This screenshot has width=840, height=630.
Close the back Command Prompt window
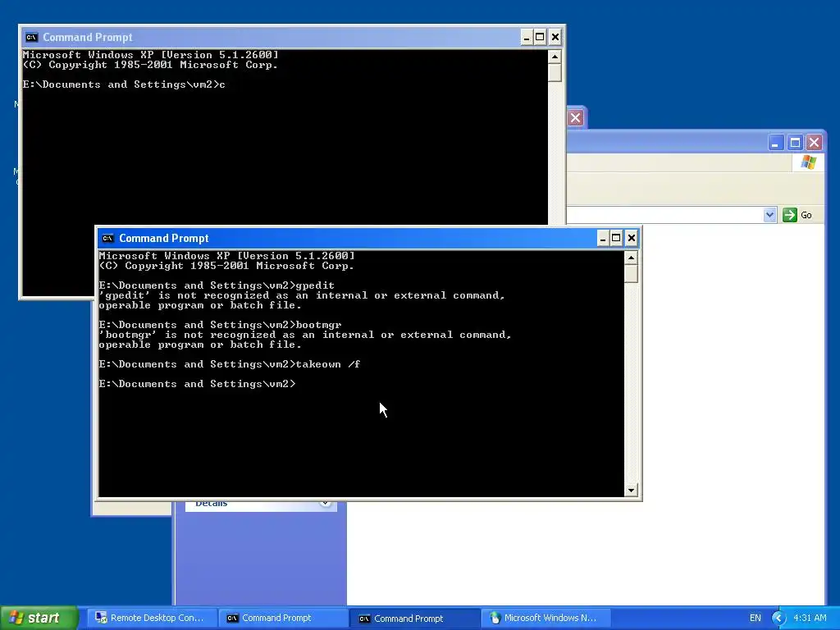pyautogui.click(x=555, y=38)
